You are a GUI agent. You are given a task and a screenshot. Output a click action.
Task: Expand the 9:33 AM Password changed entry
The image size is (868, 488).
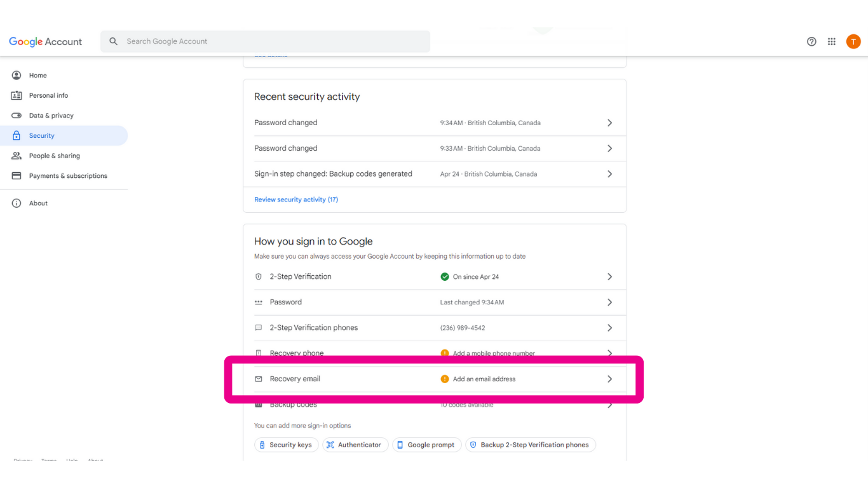pyautogui.click(x=609, y=148)
